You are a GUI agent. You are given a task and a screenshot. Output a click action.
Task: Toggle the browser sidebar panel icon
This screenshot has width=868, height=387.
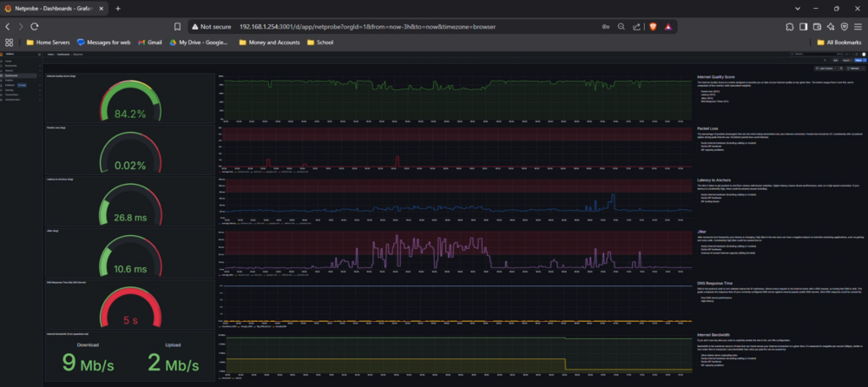(x=803, y=27)
